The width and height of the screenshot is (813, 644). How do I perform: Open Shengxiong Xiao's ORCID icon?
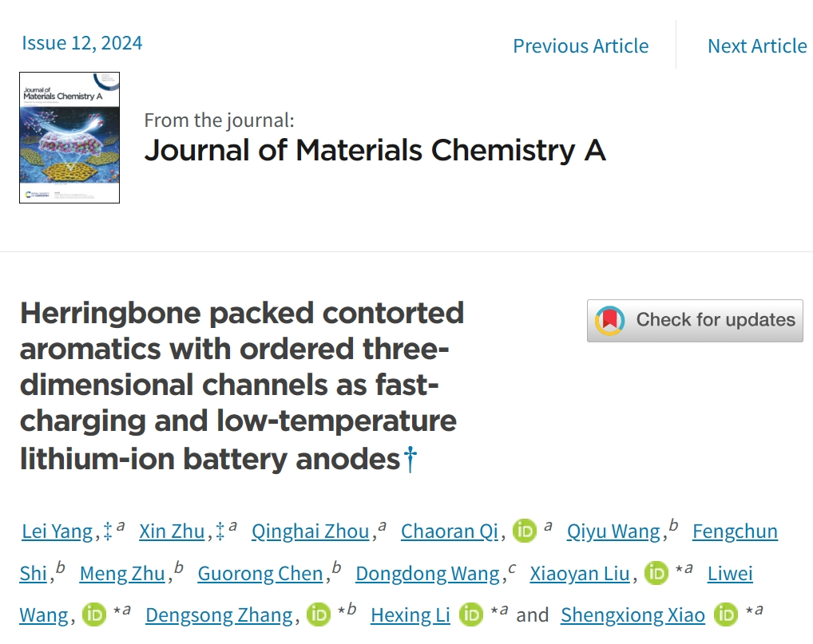pyautogui.click(x=726, y=615)
